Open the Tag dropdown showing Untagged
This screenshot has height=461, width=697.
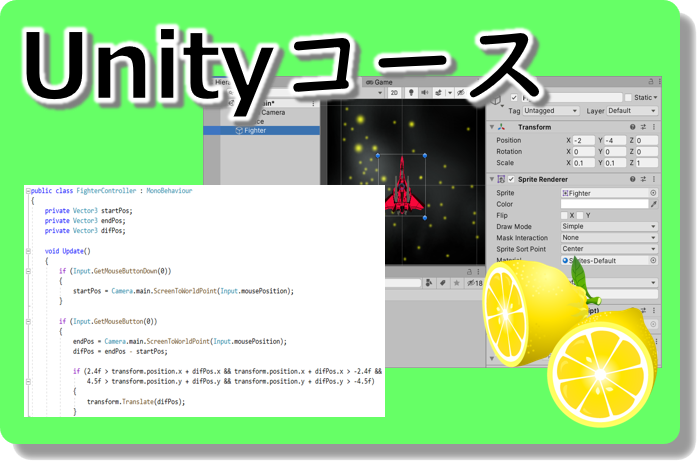(550, 111)
